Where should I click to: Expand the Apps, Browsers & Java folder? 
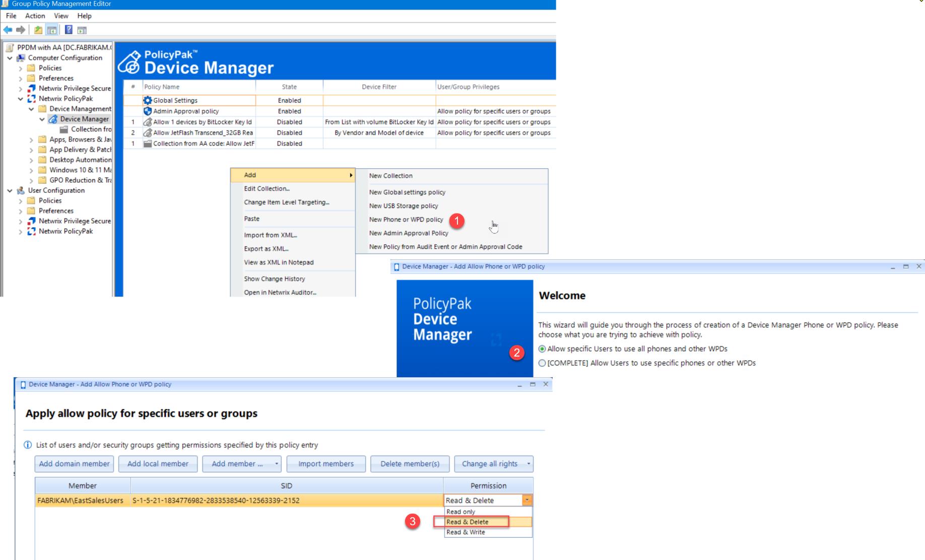31,140
